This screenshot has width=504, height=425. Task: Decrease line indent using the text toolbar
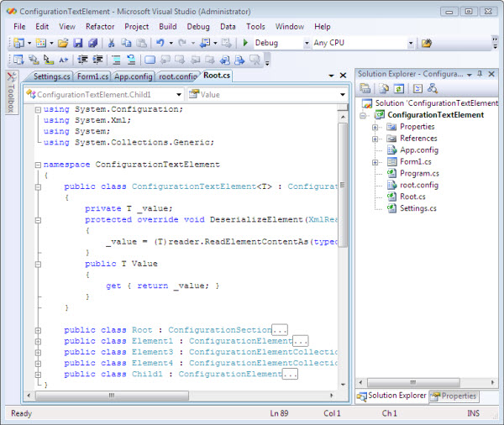click(82, 60)
